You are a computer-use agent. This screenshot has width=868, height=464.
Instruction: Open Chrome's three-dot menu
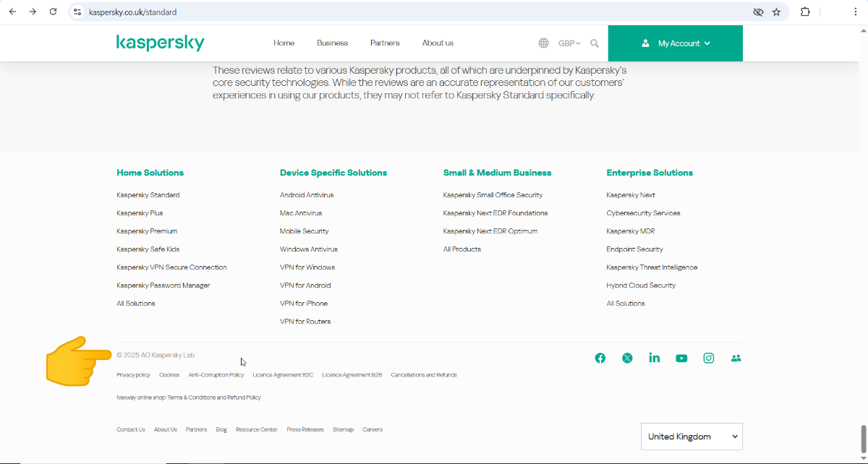pos(856,12)
